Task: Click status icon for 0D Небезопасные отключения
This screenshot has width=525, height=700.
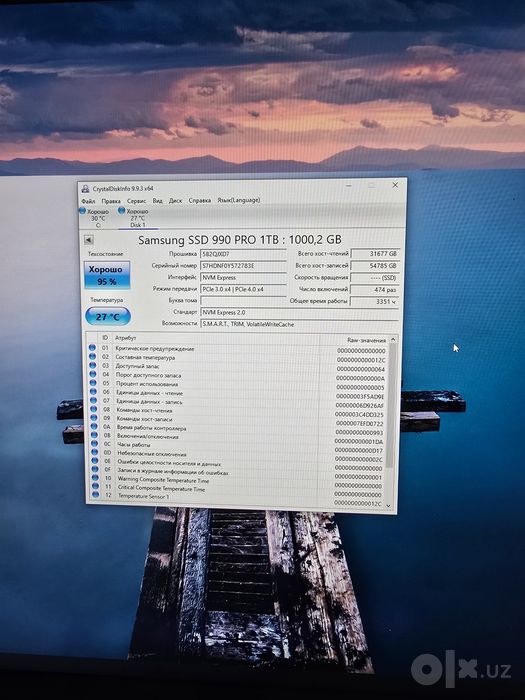Action: click(95, 452)
